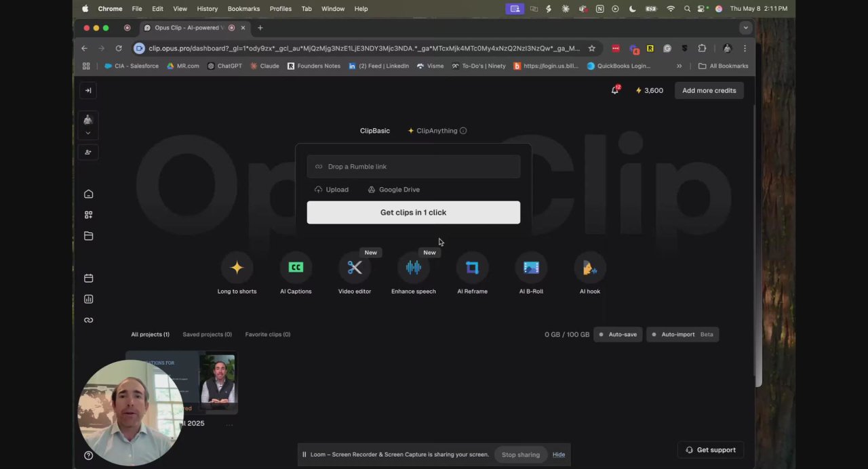This screenshot has height=469, width=868.
Task: Close the Opus Clip browser tab
Action: point(243,28)
